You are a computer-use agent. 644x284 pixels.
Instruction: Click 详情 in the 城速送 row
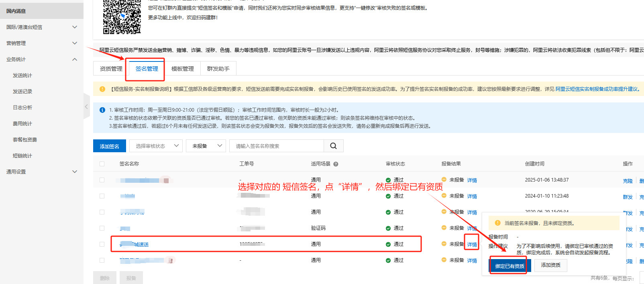click(x=472, y=245)
